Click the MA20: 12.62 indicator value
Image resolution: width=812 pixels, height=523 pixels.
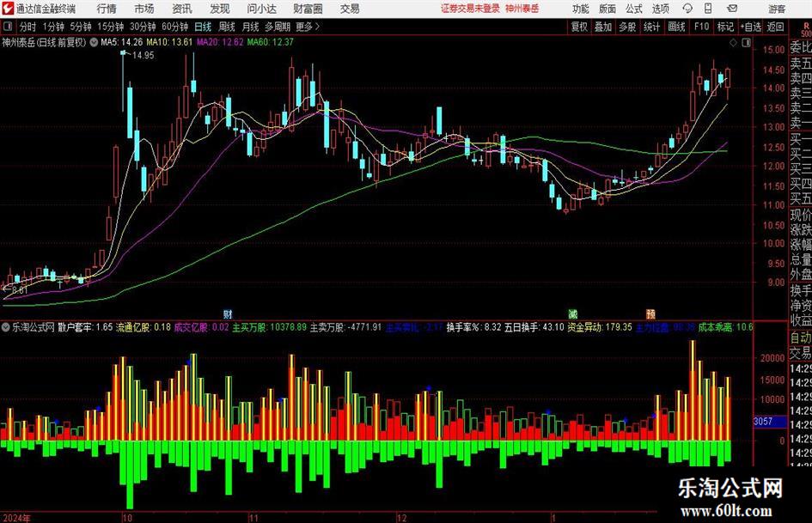(220, 42)
